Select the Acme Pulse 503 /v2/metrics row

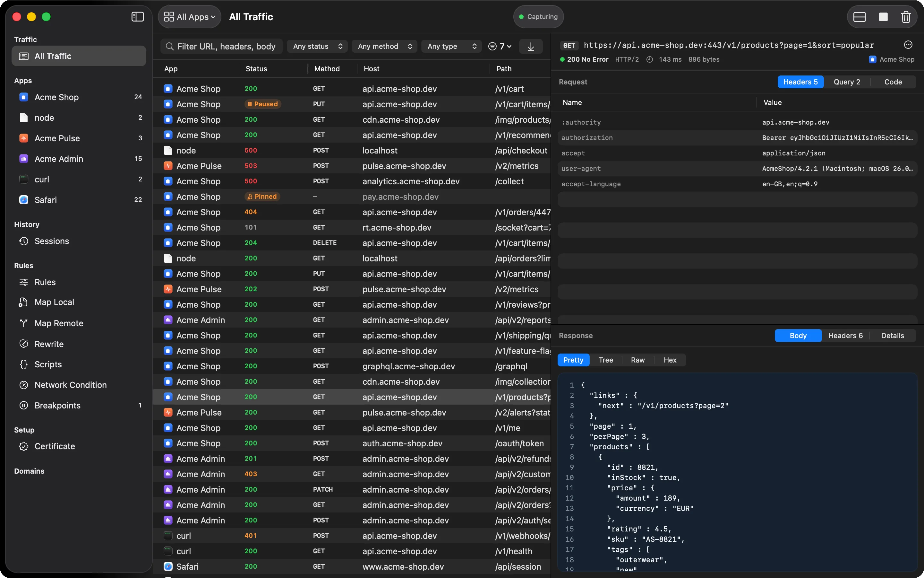click(x=352, y=166)
